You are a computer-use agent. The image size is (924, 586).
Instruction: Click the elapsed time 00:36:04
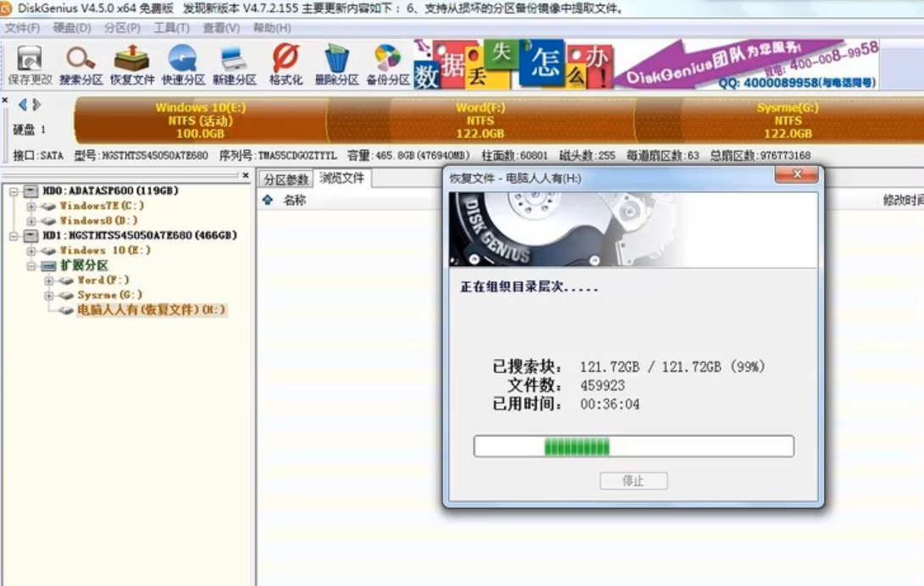609,405
